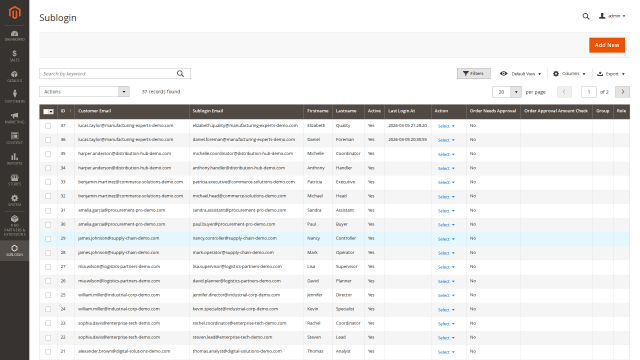
Task: Sort by Sublogin Email column header
Action: 246,111
